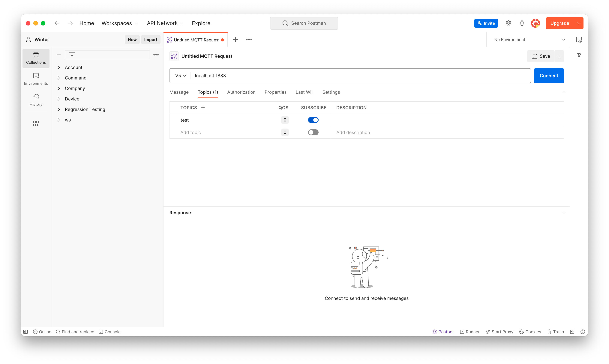This screenshot has height=364, width=609.
Task: Open the Upgrade dropdown arrow
Action: click(579, 23)
